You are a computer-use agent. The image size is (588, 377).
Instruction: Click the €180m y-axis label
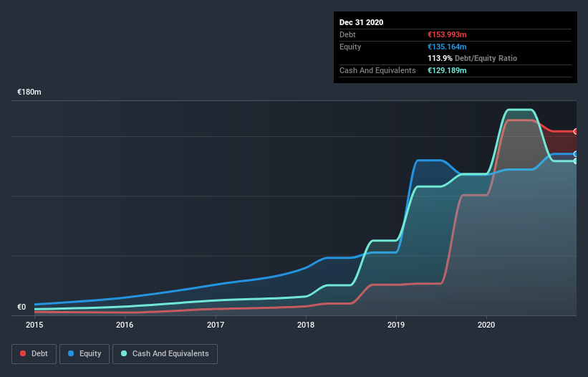tap(29, 92)
